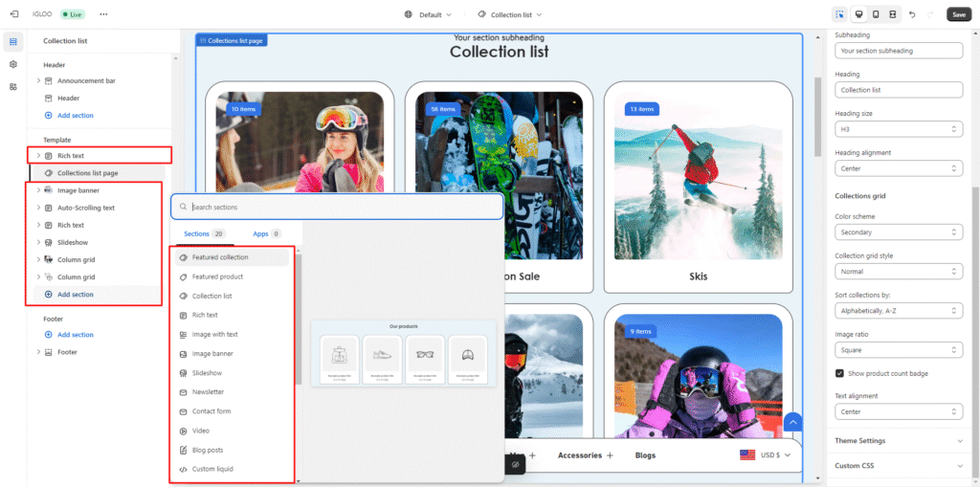Viewport: 980px width, 487px height.
Task: Open the Sort collections by dropdown
Action: (898, 311)
